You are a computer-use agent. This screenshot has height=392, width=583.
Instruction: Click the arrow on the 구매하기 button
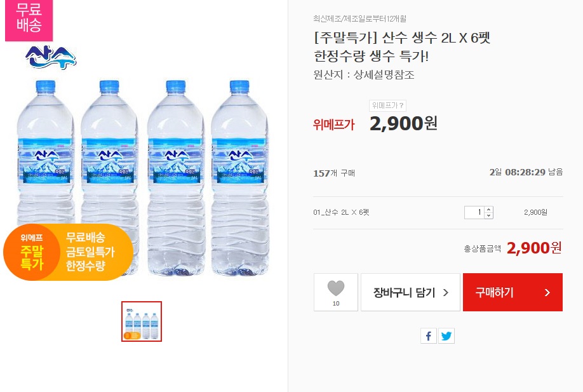[x=547, y=293]
